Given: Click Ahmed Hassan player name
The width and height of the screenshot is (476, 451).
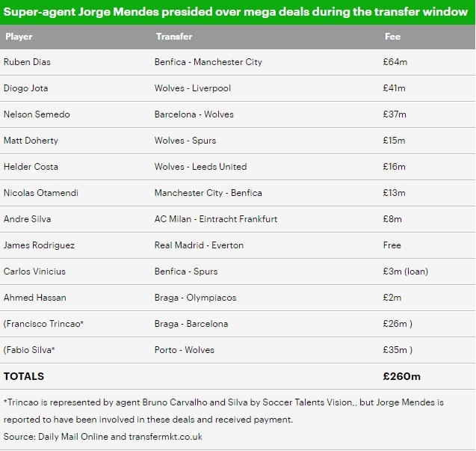Looking at the screenshot, I should (x=34, y=298).
